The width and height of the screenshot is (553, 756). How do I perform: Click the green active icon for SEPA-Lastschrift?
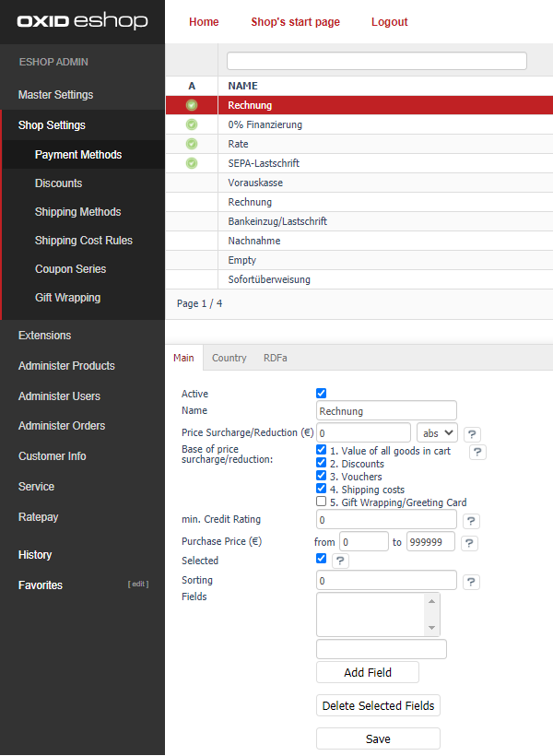point(192,163)
